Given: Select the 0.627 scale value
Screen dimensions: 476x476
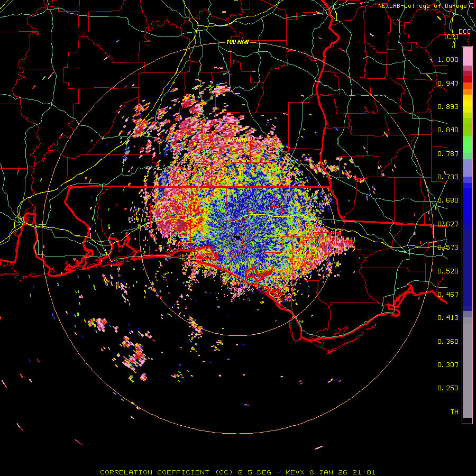Looking at the screenshot, I should point(448,224).
